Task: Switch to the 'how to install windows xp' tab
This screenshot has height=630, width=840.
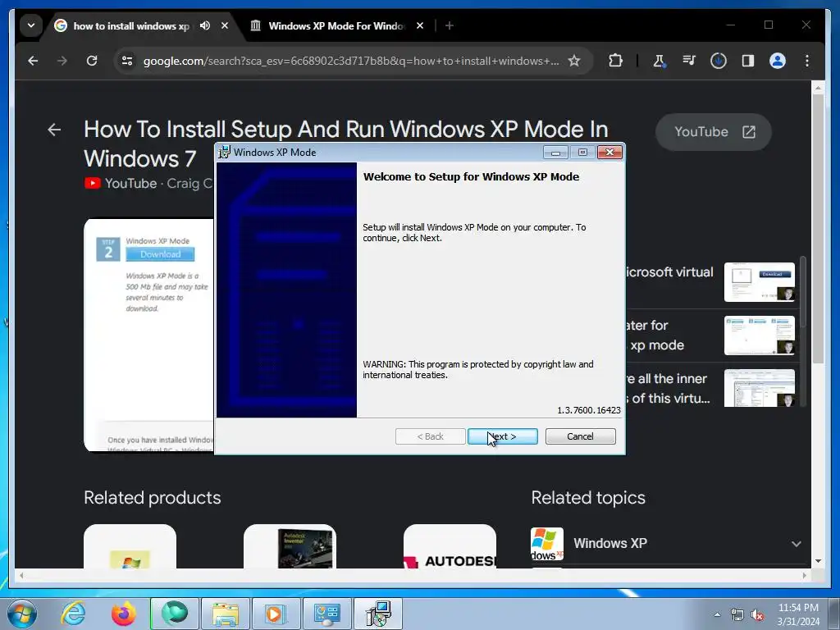Action: coord(131,25)
